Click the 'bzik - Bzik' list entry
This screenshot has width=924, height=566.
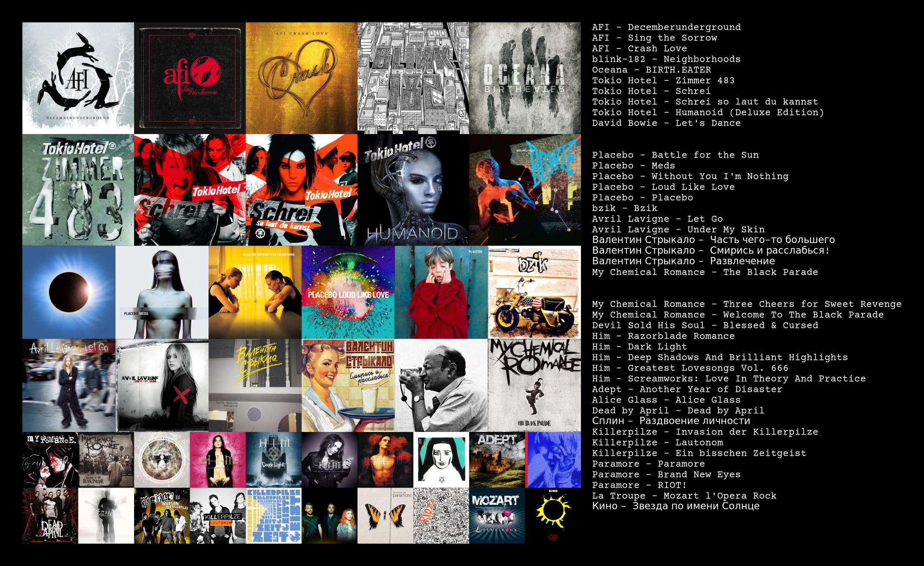point(625,208)
